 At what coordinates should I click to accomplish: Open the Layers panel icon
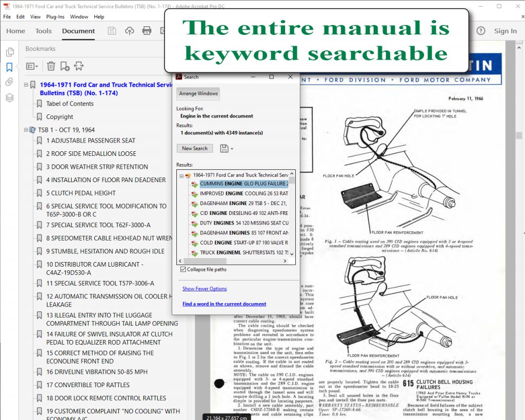pyautogui.click(x=9, y=97)
